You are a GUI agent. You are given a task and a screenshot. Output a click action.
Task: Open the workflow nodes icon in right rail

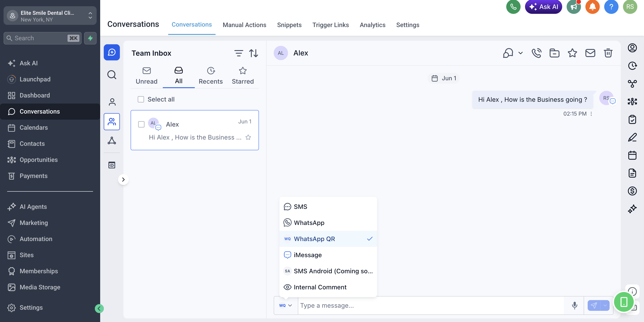click(632, 84)
